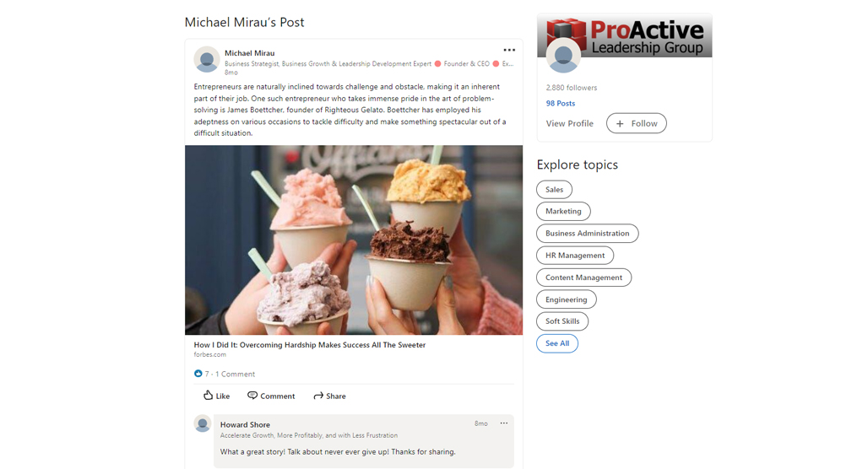Click the Share arrow icon
The height and width of the screenshot is (469, 868).
[x=318, y=396]
